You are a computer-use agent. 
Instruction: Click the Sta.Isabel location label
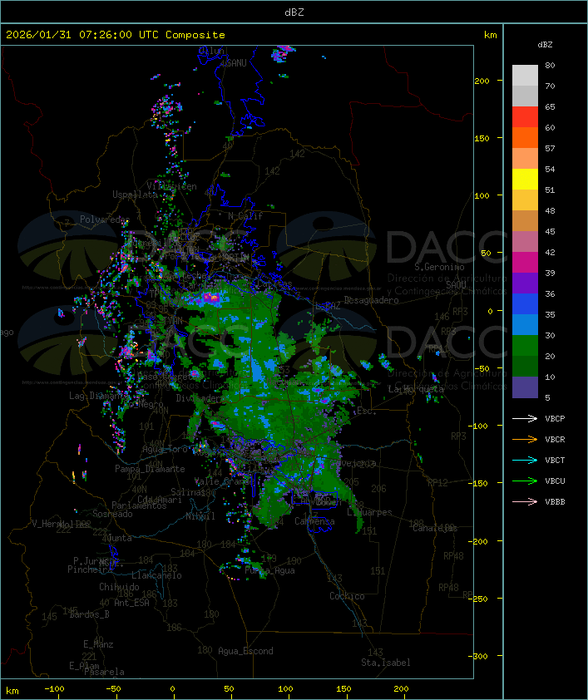click(x=385, y=663)
